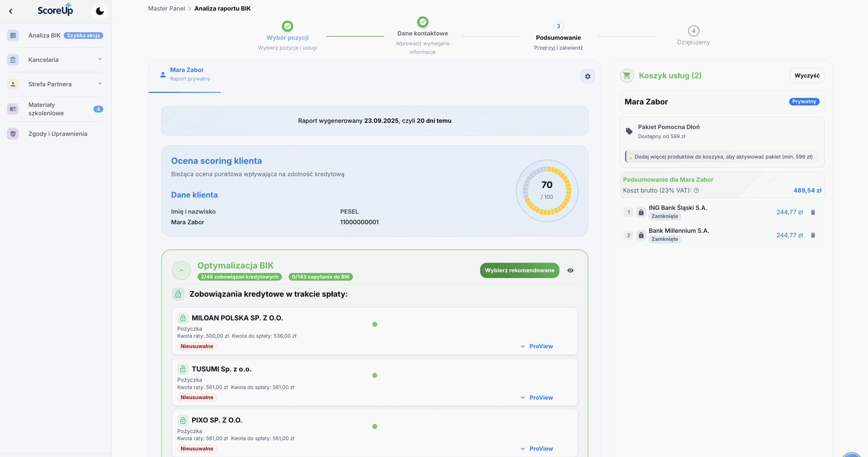Go to Master Panel breadcrumb
This screenshot has height=457, width=868.
[166, 8]
